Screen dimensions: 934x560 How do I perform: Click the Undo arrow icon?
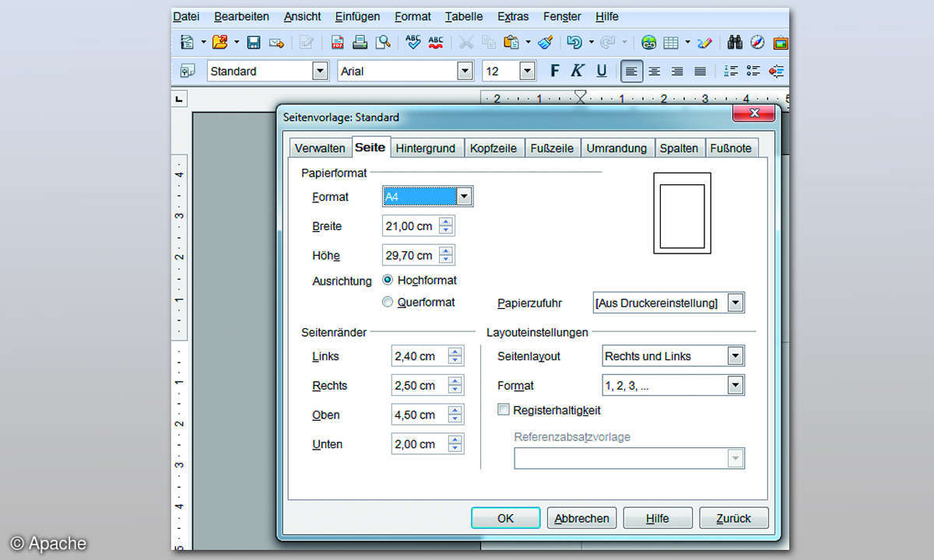tap(574, 42)
